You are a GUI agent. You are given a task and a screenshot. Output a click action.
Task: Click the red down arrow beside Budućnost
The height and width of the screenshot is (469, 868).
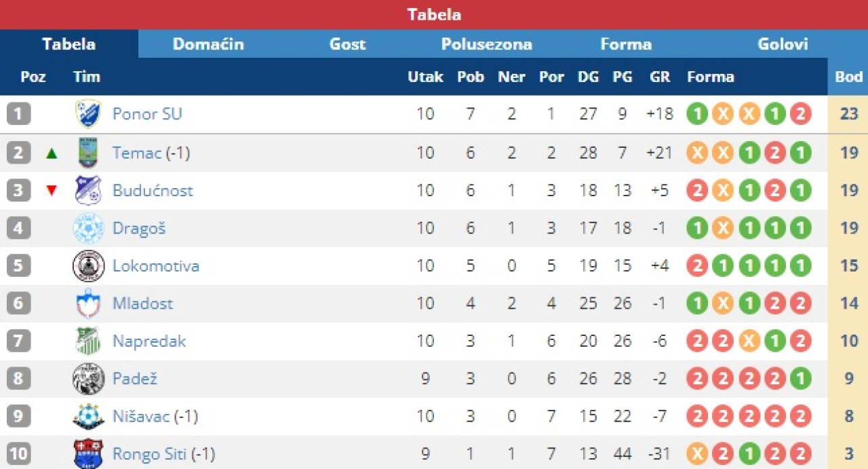(52, 191)
